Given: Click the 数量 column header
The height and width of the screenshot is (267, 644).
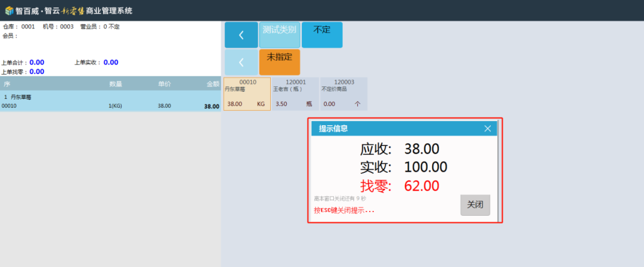Looking at the screenshot, I should pos(116,84).
